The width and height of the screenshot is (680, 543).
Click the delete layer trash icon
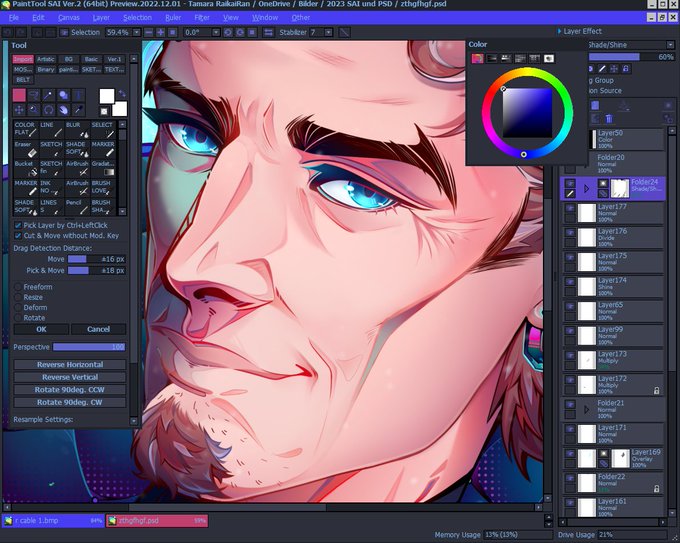pos(609,118)
